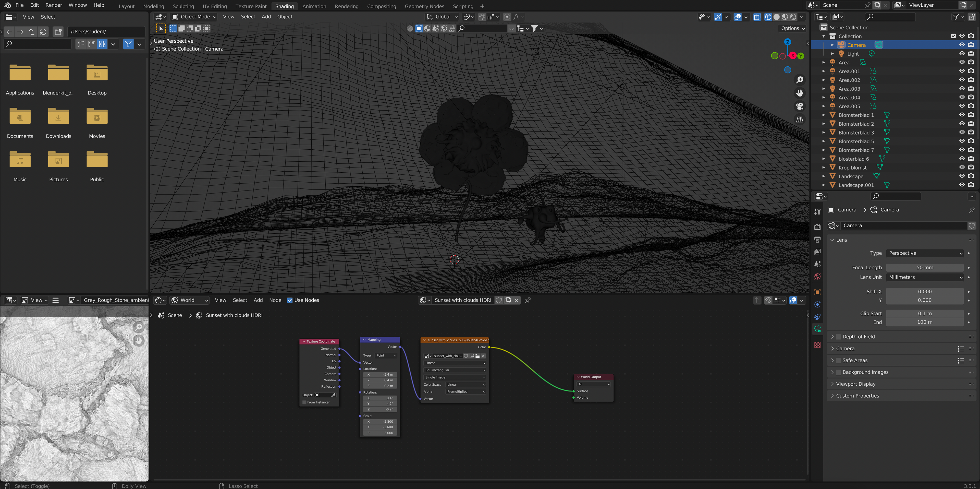Image resolution: width=980 pixels, height=489 pixels.
Task: Click the Options button in the viewport
Action: click(792, 28)
